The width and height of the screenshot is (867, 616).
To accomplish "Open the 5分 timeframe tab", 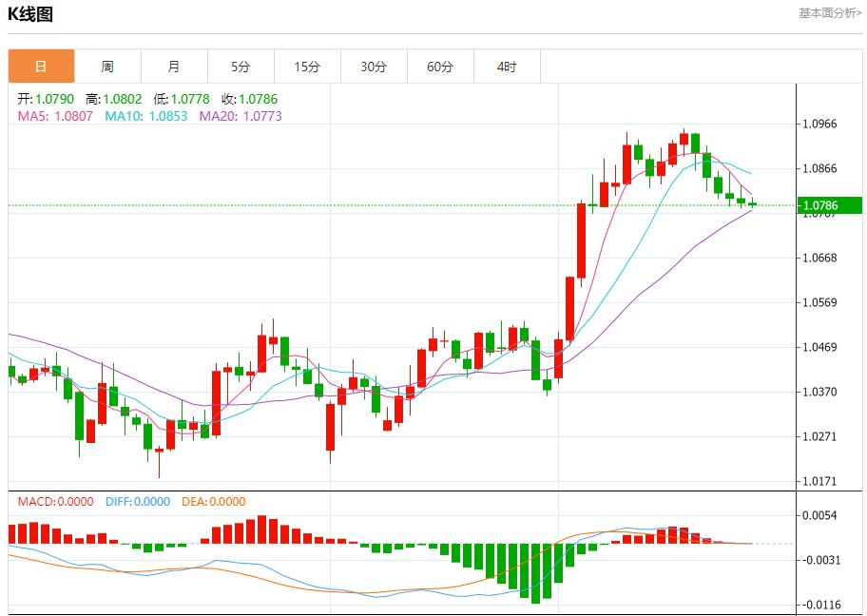I will click(x=241, y=67).
